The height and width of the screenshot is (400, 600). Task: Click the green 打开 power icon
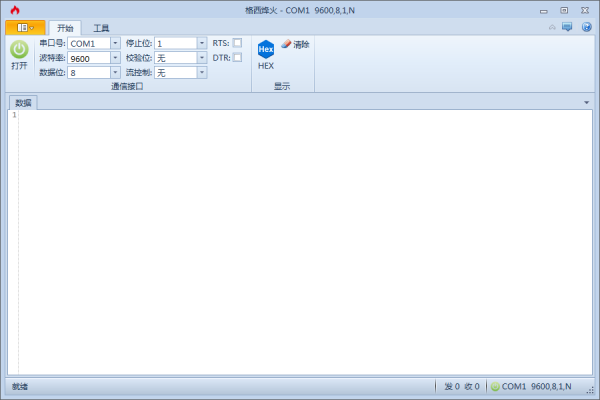pyautogui.click(x=19, y=49)
